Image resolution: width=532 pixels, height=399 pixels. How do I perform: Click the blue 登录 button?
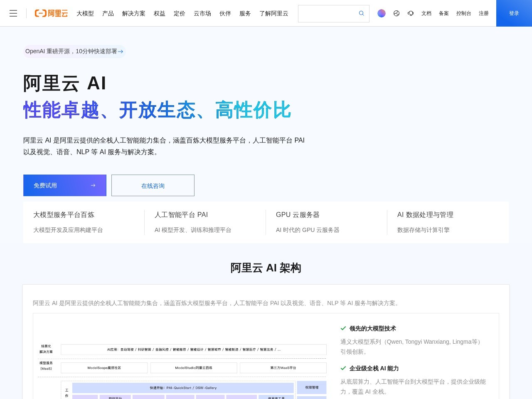514,13
